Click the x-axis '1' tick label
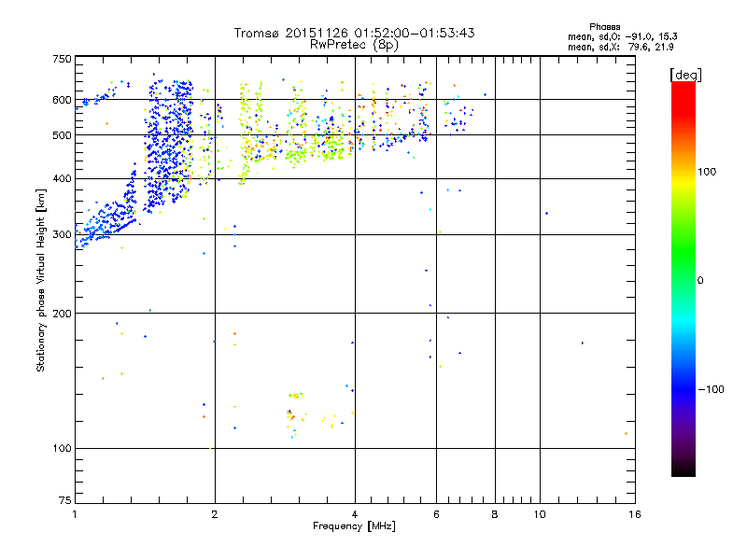Viewport: 747px width, 560px height. click(75, 514)
